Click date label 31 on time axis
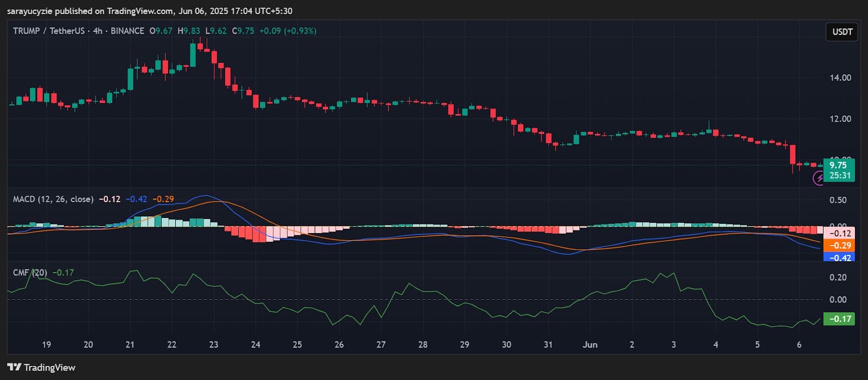 (x=548, y=344)
